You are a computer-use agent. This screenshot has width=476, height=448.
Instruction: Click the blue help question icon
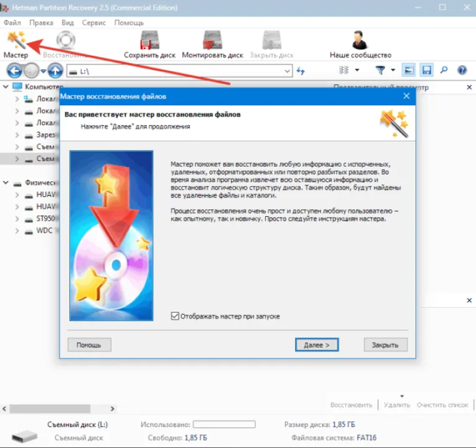[462, 71]
